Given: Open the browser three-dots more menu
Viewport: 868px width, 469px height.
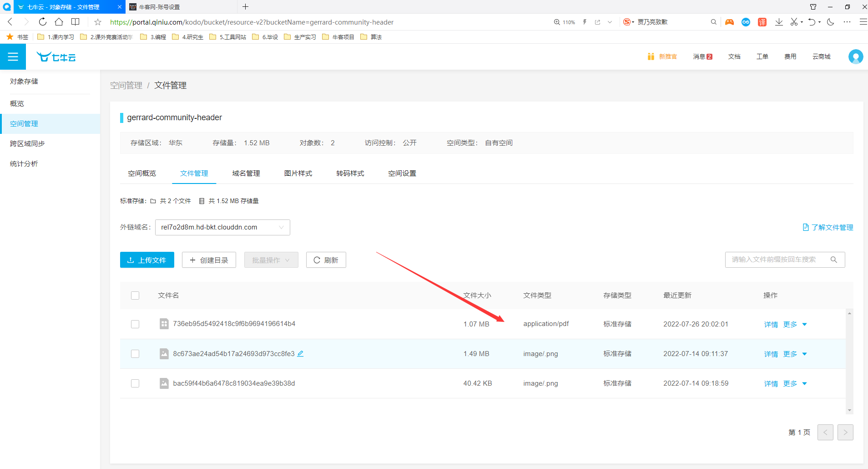Looking at the screenshot, I should [847, 22].
